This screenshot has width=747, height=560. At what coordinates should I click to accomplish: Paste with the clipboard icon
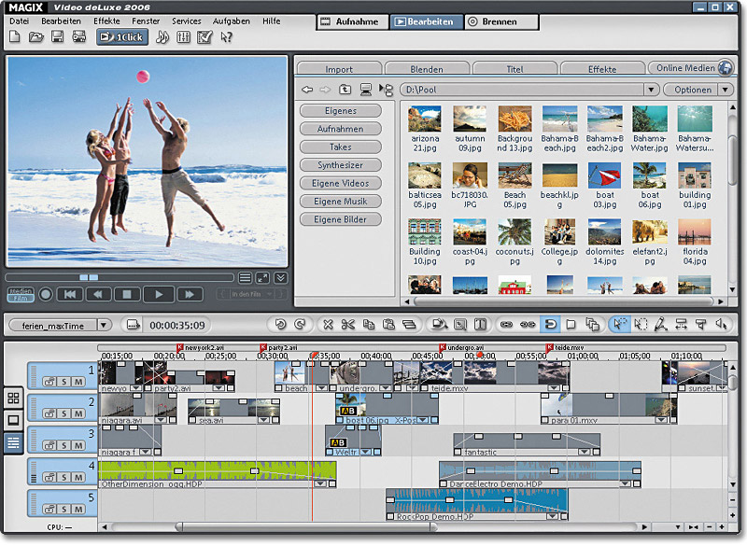point(388,325)
